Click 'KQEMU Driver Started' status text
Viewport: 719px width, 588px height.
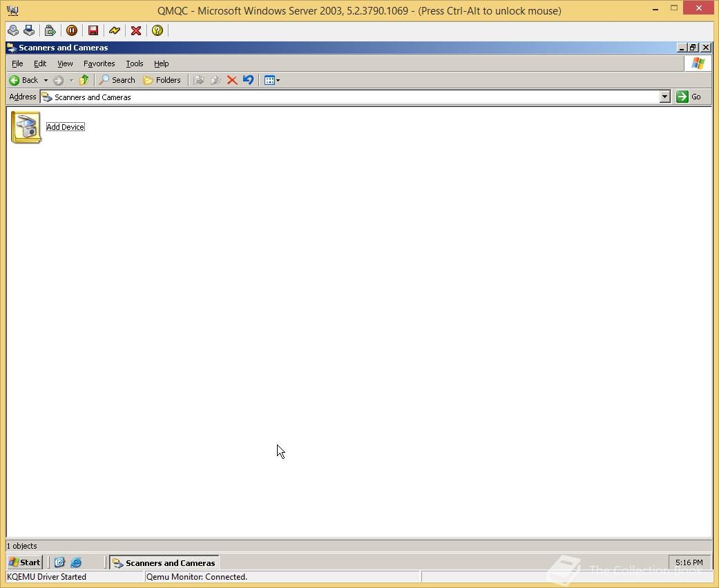point(47,576)
